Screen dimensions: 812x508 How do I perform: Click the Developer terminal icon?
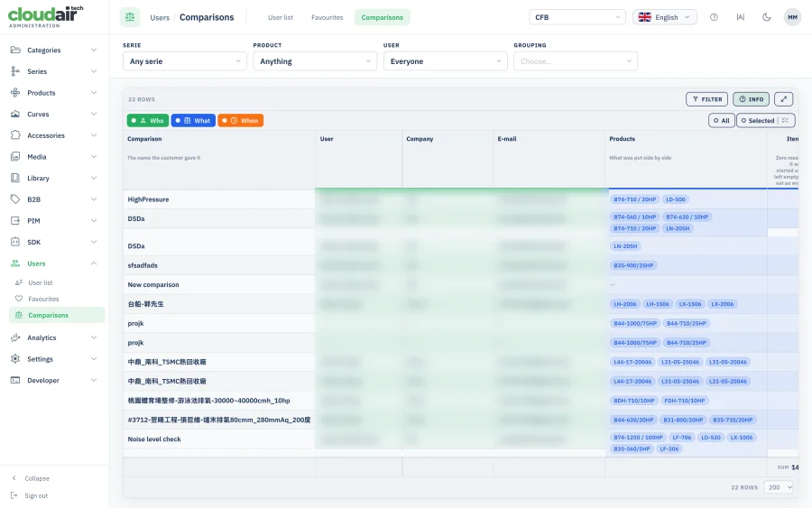click(15, 380)
